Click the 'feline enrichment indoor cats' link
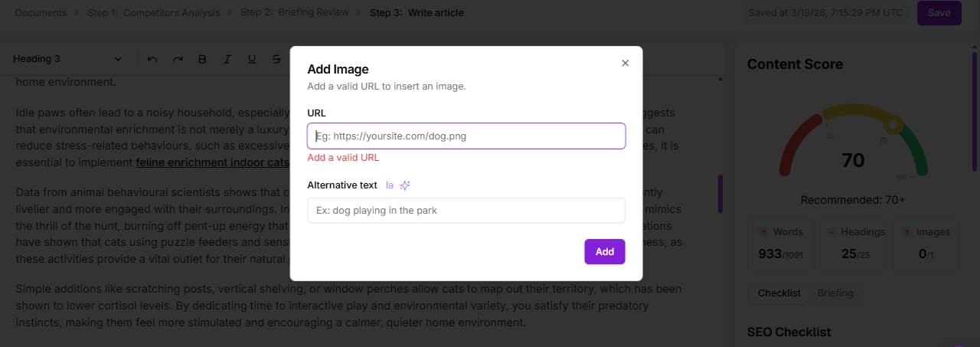Screen dimensions: 980x347 212,162
